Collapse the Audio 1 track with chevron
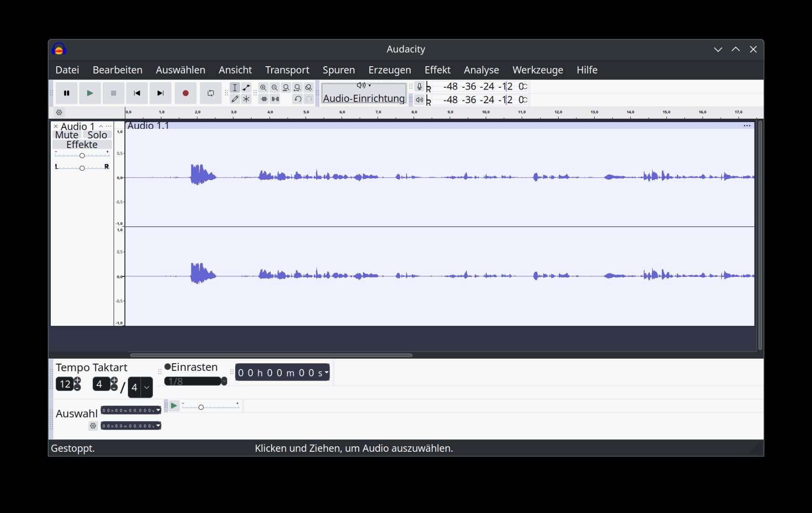 pos(101,127)
